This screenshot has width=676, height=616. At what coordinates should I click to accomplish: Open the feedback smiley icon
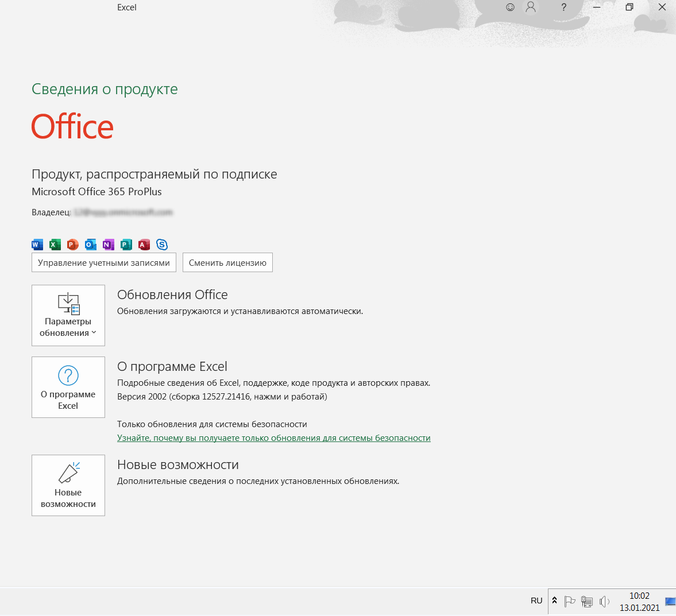(x=510, y=7)
